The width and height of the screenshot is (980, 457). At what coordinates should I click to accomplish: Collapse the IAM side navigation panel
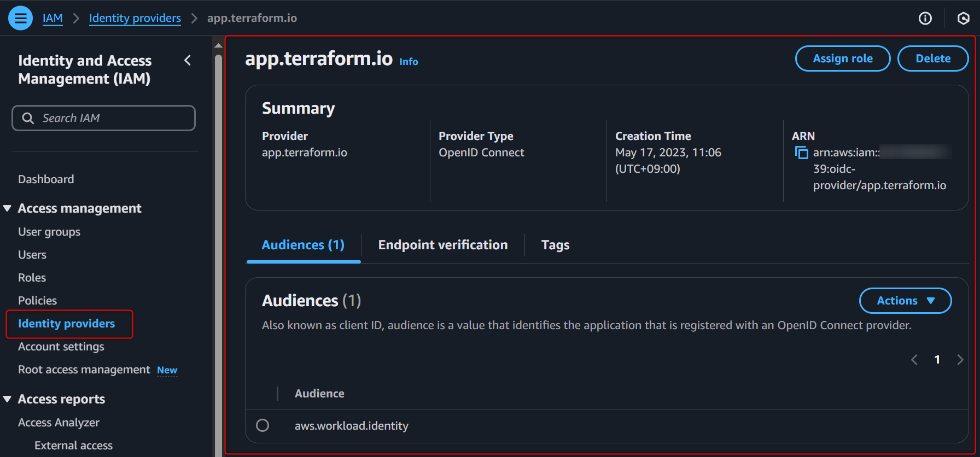coord(188,60)
